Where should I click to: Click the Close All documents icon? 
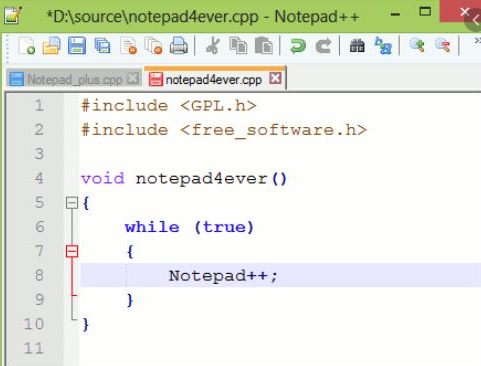pos(153,46)
